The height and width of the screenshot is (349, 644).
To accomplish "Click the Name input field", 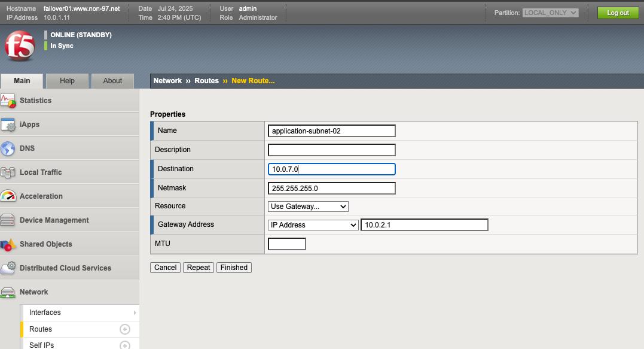I will point(332,131).
